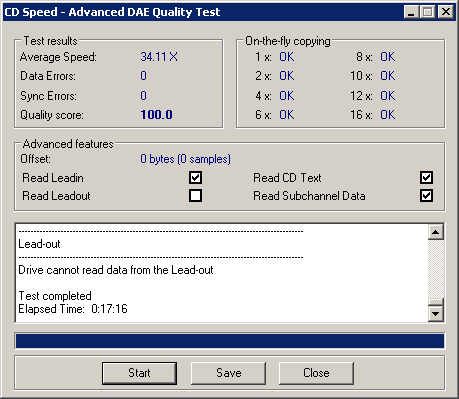Image resolution: width=459 pixels, height=399 pixels.
Task: Click the offset value 0 bytes (0 samples)
Action: [185, 159]
